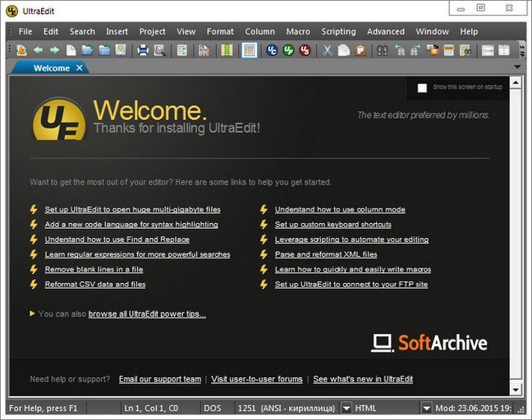The width and height of the screenshot is (532, 420).
Task: Click the Save file icon with green arrow
Action: (121, 50)
